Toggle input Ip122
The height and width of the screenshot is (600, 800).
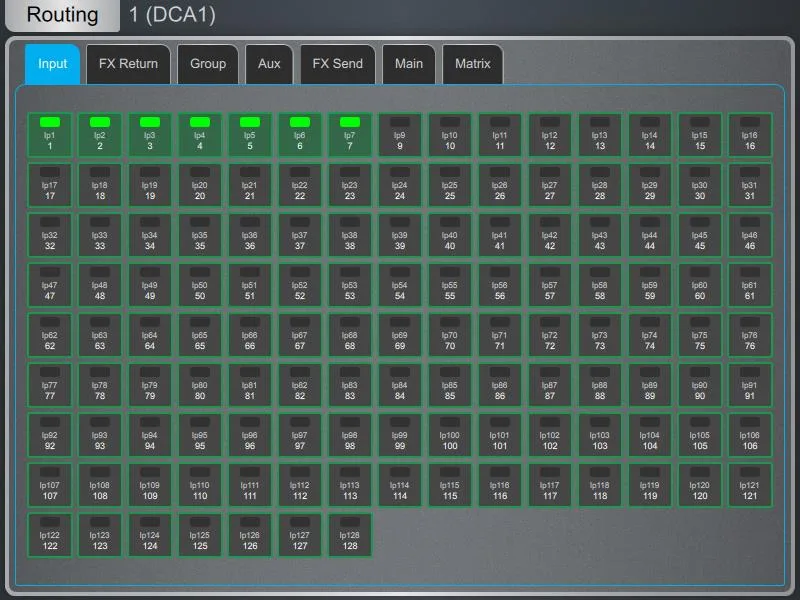(x=49, y=535)
